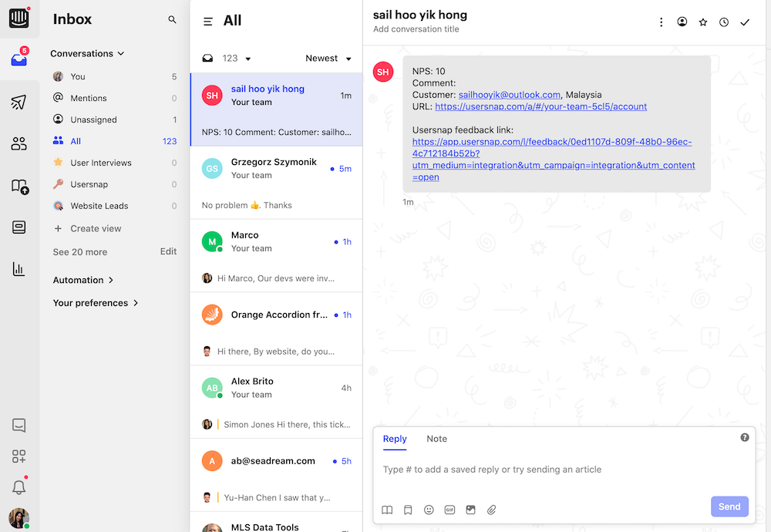Open the User Interviews view

click(115, 163)
